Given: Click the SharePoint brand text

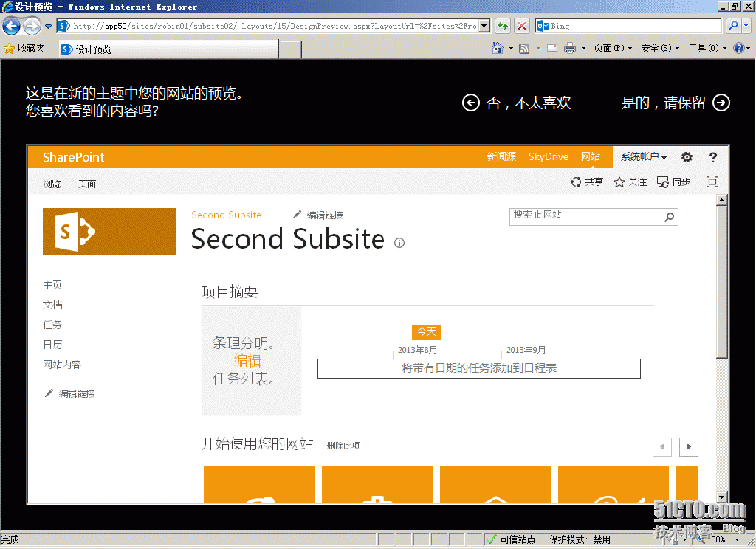Looking at the screenshot, I should click(x=73, y=157).
